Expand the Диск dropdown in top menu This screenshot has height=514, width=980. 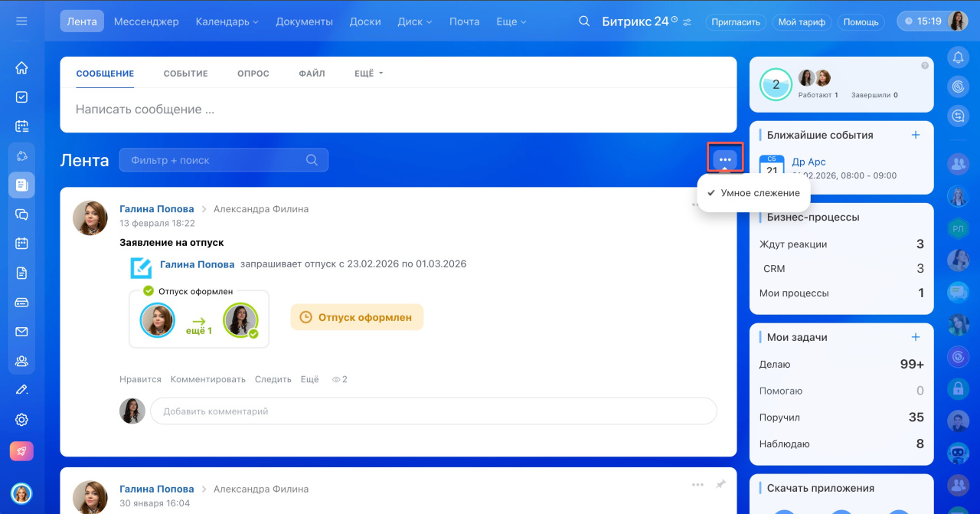(415, 21)
